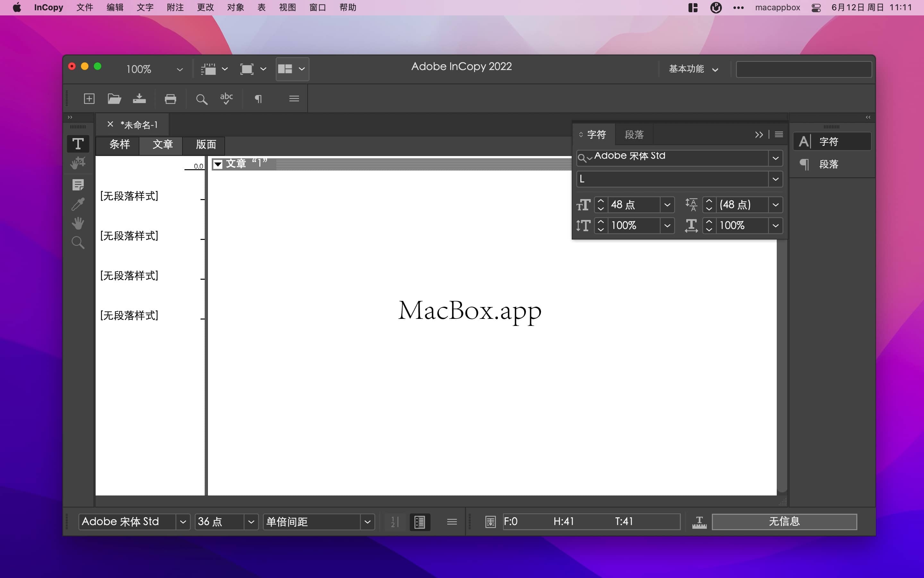Click the vertical scale stepper at 100%
Viewport: 924px width, 578px height.
(x=601, y=225)
